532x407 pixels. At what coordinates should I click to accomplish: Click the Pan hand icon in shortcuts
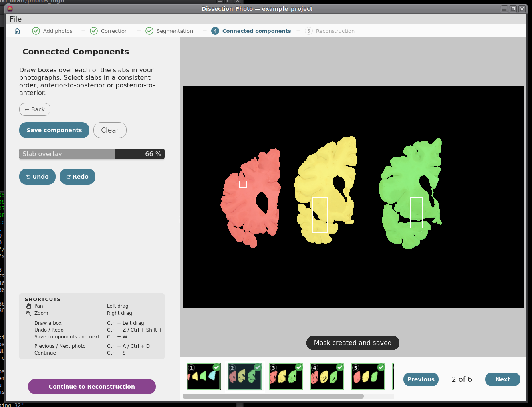(28, 306)
